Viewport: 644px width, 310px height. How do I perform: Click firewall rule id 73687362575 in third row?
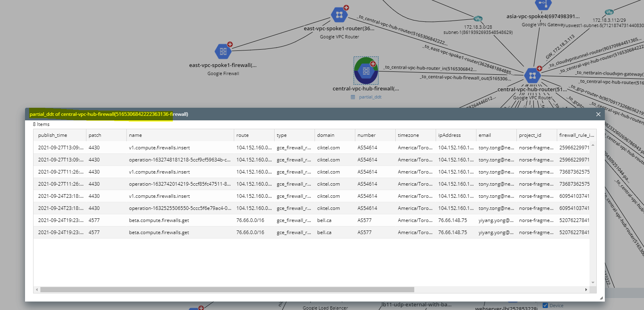coord(574,172)
